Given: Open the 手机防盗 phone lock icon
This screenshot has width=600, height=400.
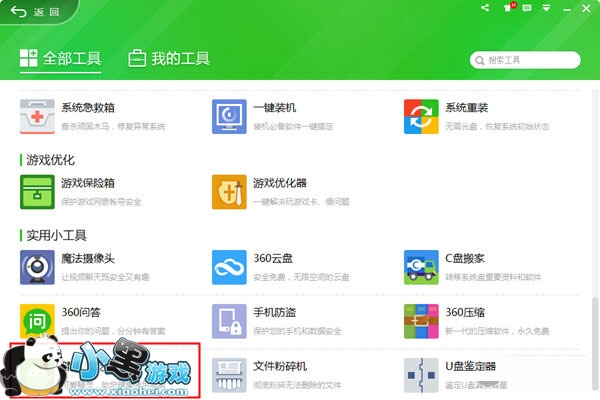Looking at the screenshot, I should tap(229, 321).
